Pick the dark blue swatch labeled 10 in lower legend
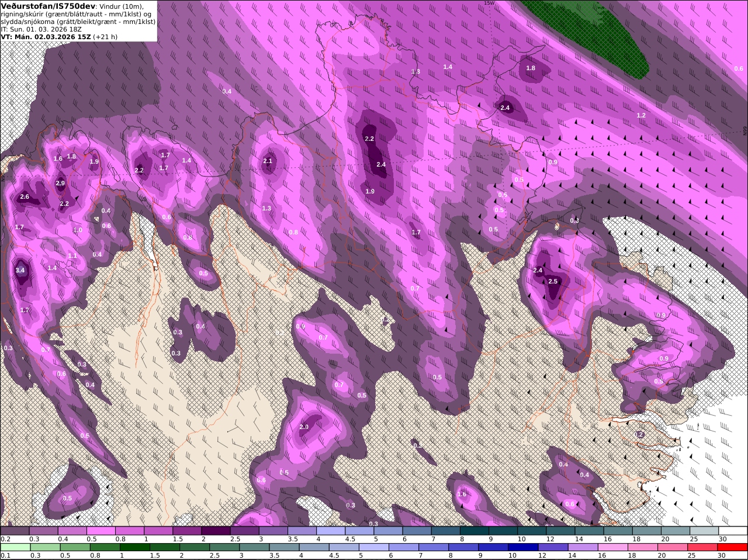 point(522,547)
